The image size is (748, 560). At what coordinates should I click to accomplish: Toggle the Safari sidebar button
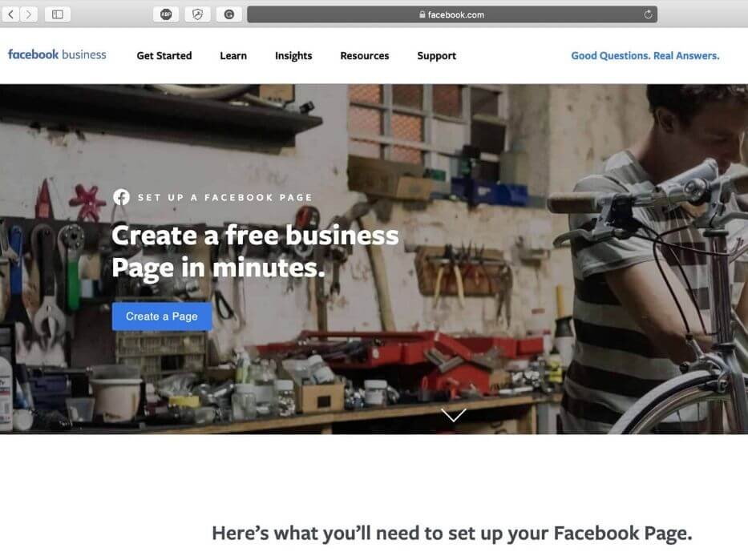tap(58, 14)
